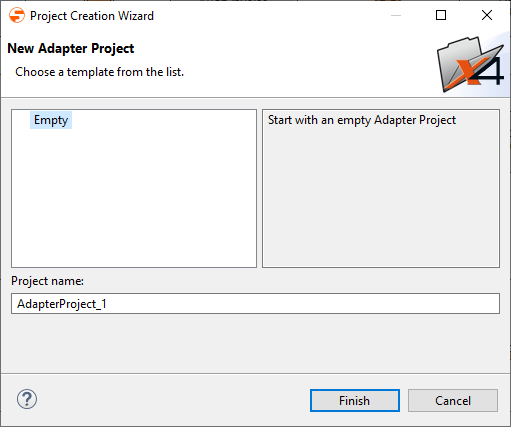The image size is (511, 427).
Task: Click the help question mark icon
Action: 27,399
